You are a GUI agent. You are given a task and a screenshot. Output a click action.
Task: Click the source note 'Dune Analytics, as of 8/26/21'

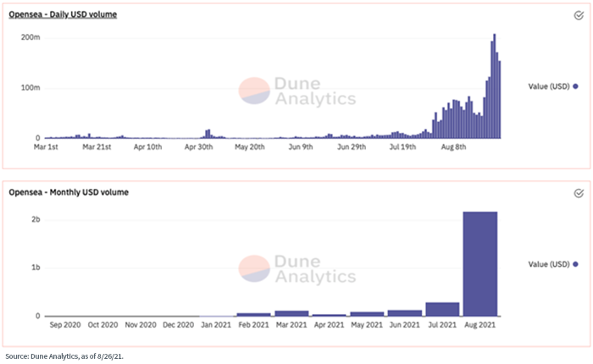(77, 356)
